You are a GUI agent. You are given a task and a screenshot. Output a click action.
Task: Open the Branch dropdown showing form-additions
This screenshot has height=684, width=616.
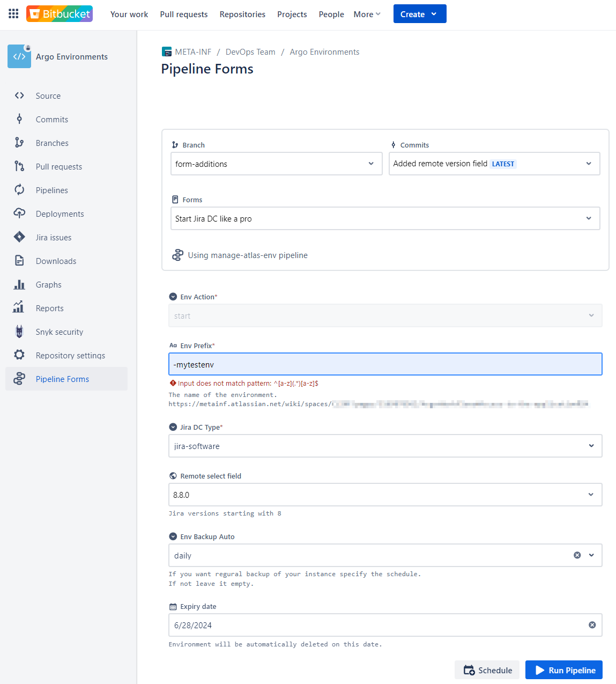click(x=276, y=164)
